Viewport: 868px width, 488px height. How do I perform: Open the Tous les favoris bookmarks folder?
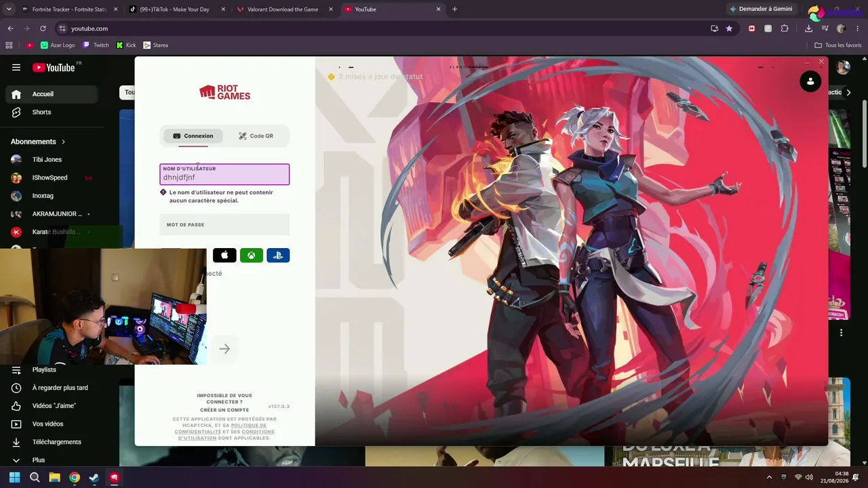838,45
